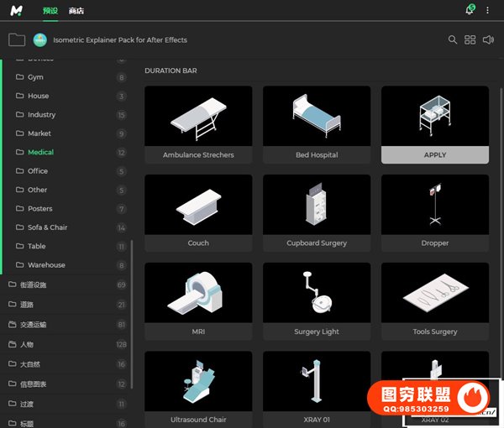This screenshot has height=428, width=504.
Task: Switch to grid view layout icon
Action: click(470, 39)
